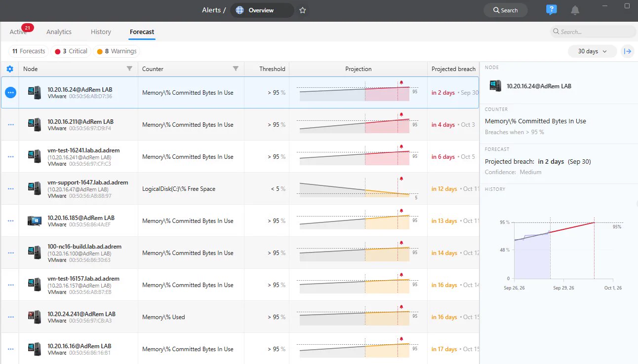
Task: Click the monitor icon of 10.20.16.185@AdRem LAB
Action: click(35, 221)
